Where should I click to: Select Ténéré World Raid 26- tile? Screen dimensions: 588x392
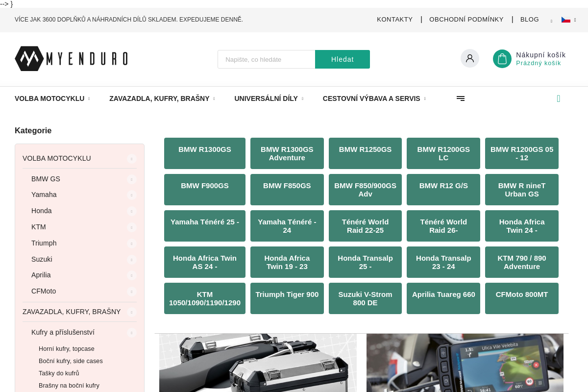(x=443, y=226)
